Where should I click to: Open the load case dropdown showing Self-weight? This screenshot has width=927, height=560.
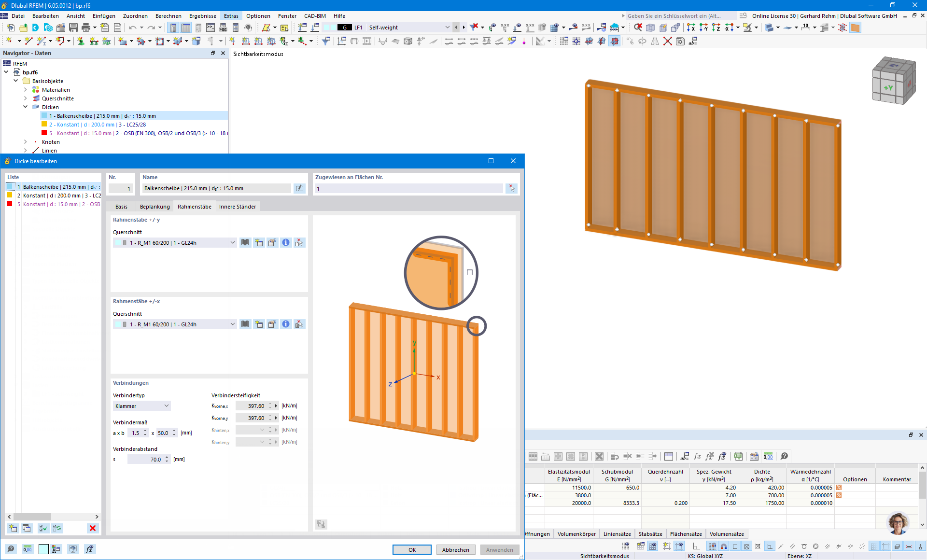tap(447, 28)
